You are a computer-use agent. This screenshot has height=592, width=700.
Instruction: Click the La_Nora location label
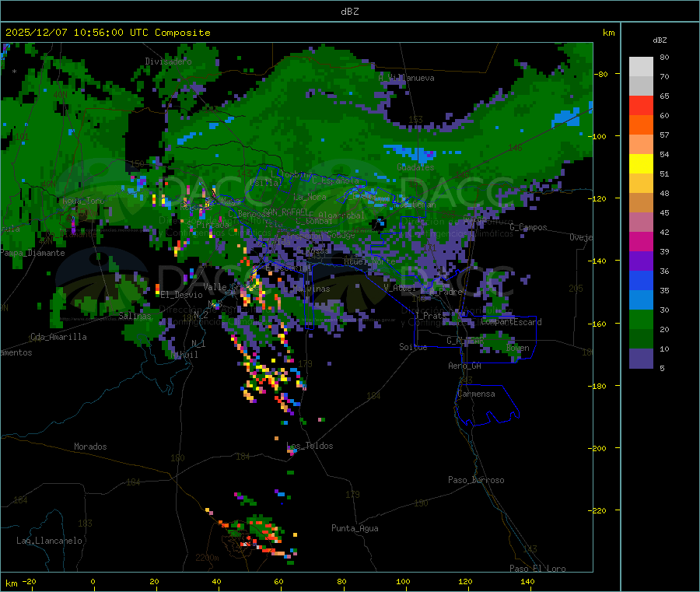pos(310,197)
